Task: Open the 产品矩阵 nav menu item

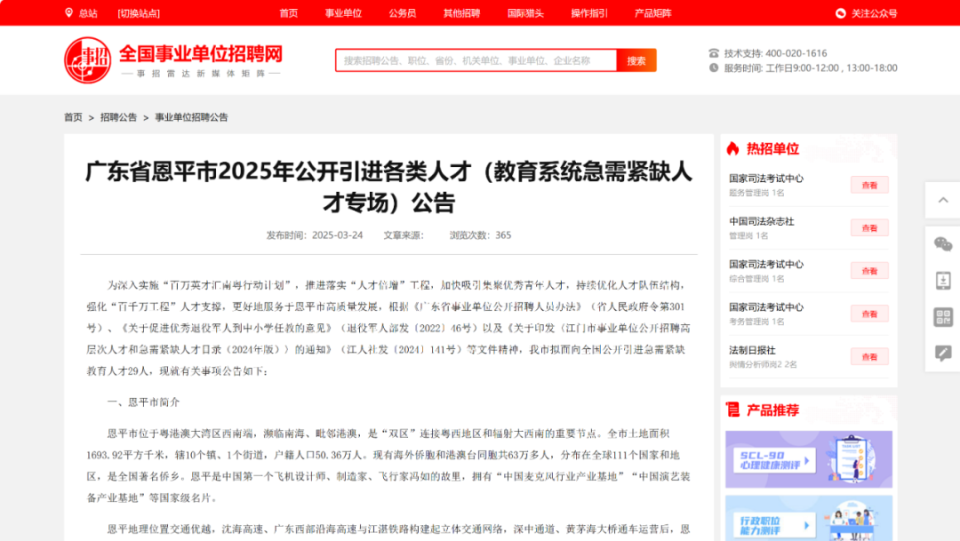Action: tap(653, 13)
